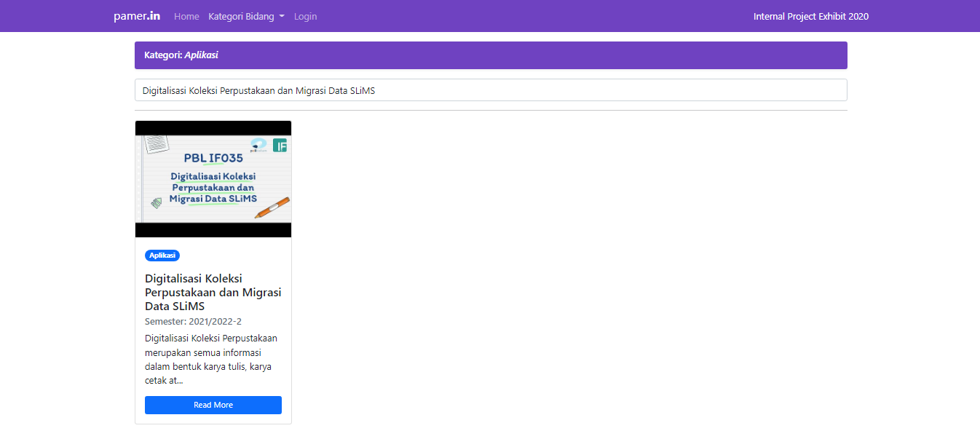Viewport: 980px width, 447px height.
Task: Click the Polibatam logo in the thumbnail
Action: tap(258, 146)
